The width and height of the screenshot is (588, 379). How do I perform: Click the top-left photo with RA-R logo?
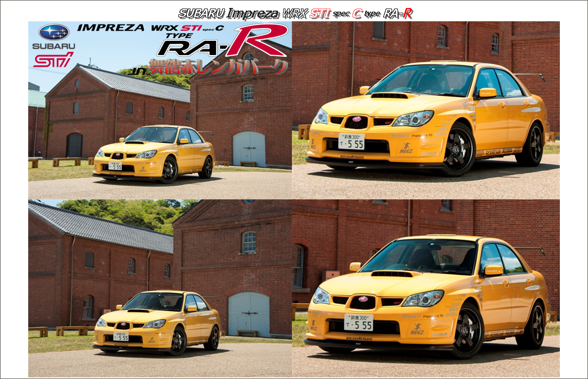160,110
